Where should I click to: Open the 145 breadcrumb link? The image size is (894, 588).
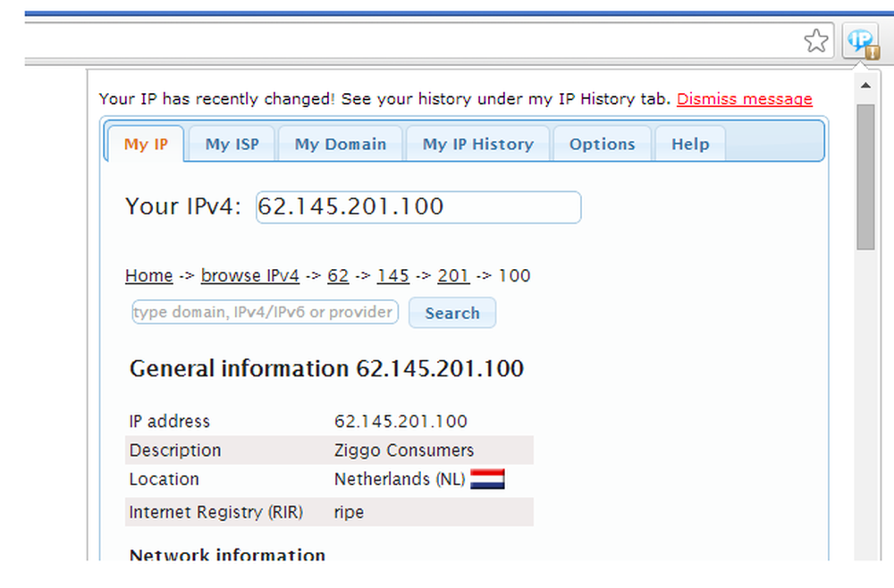tap(393, 275)
